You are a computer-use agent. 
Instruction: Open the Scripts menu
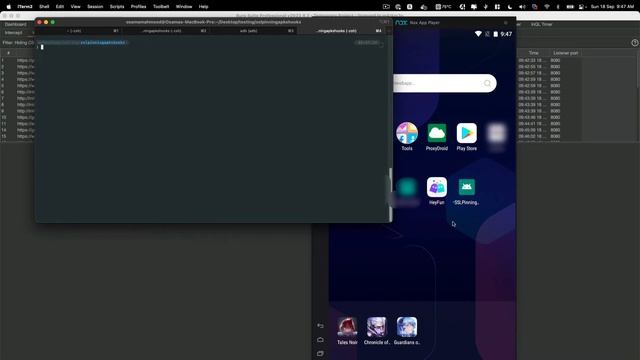point(117,7)
